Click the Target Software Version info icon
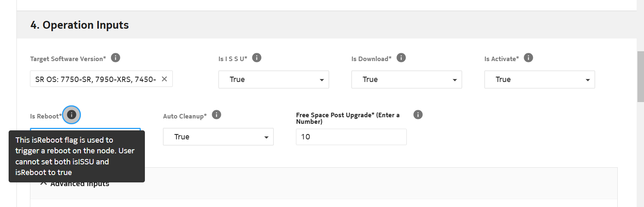644x207 pixels. [116, 58]
